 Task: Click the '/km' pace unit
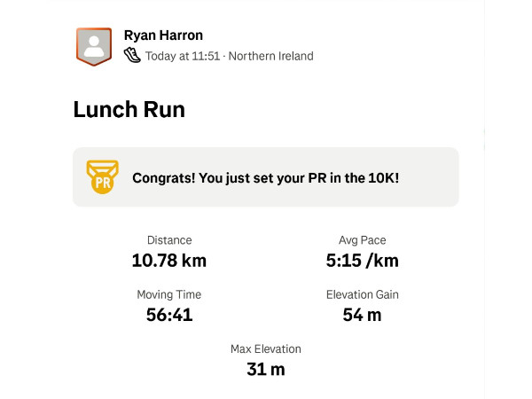click(385, 261)
